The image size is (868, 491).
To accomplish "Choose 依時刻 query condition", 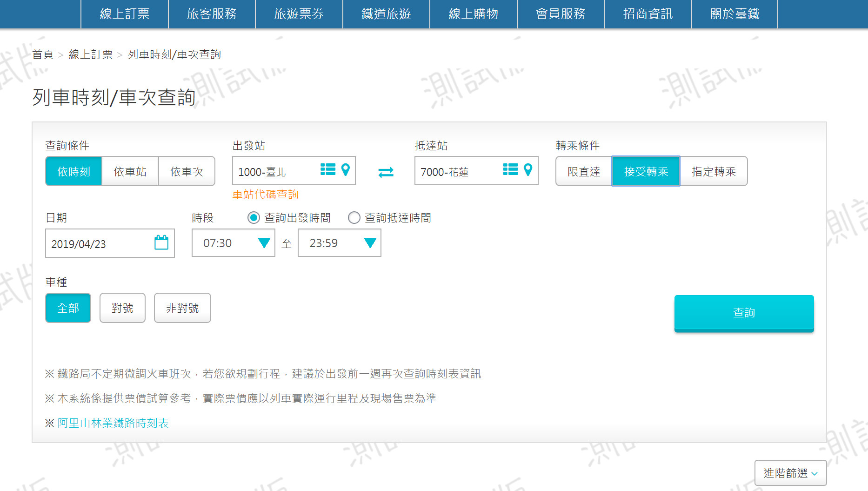I will click(73, 171).
